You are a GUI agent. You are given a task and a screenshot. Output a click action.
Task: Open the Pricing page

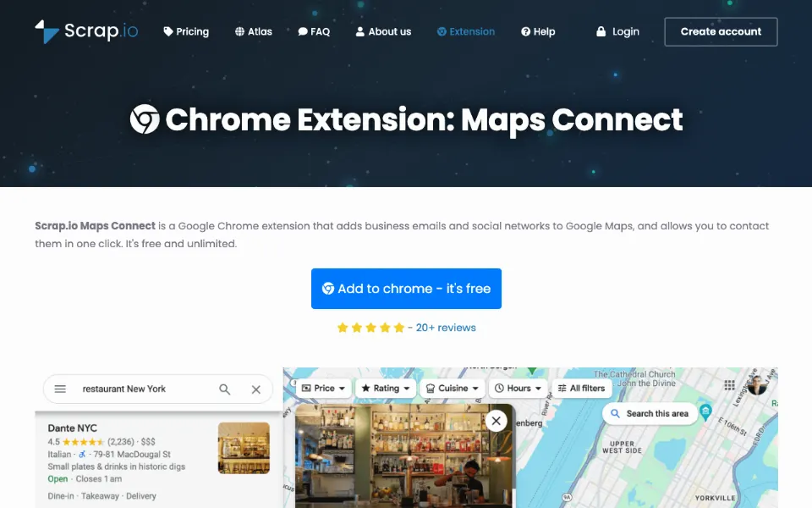186,31
